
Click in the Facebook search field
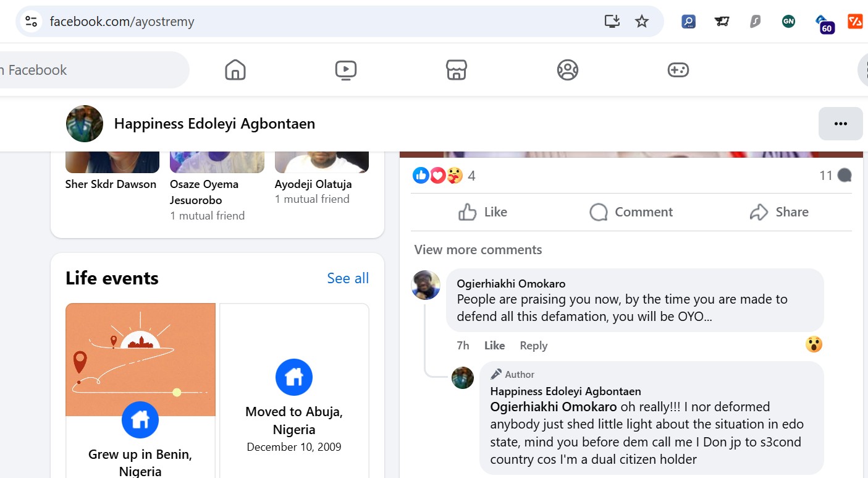point(93,70)
